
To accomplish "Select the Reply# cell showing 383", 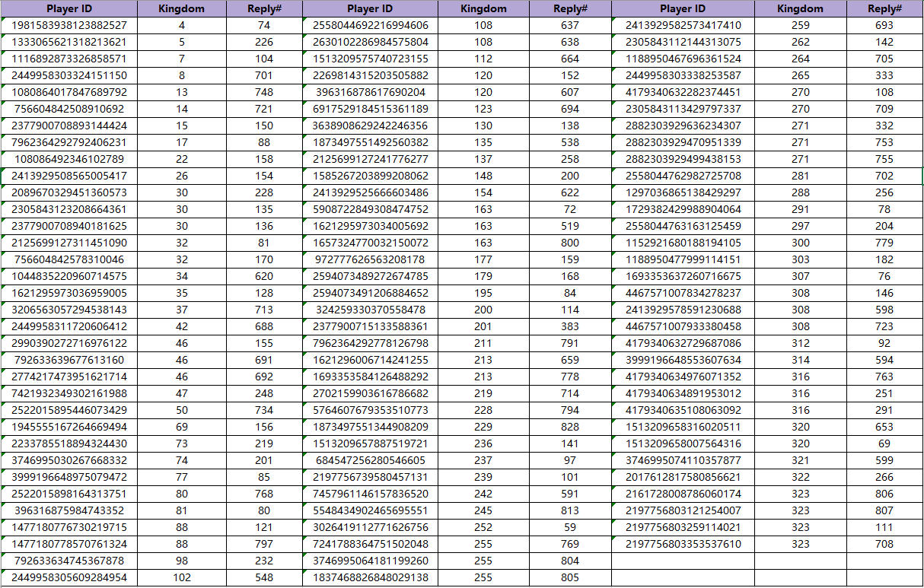I will click(570, 327).
